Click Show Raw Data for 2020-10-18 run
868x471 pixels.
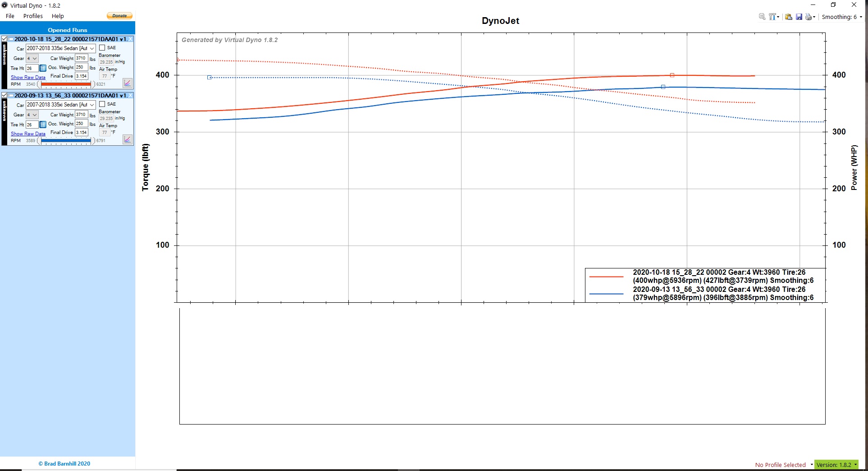28,78
